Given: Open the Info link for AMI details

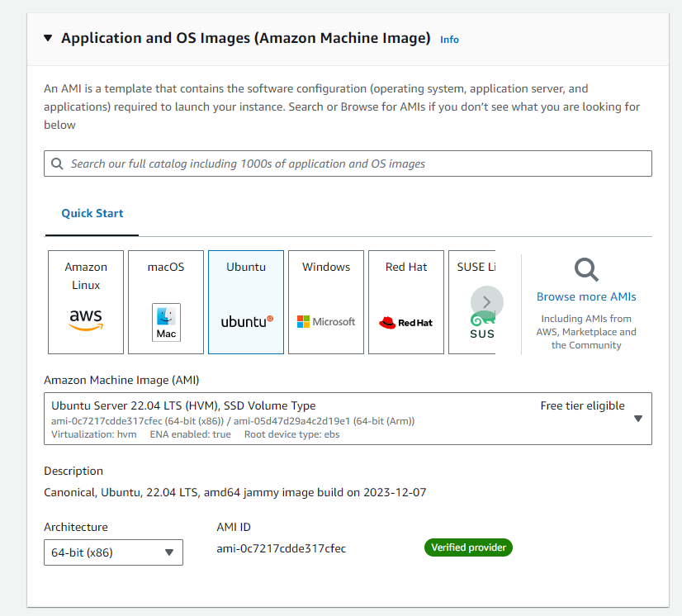Looking at the screenshot, I should 448,39.
